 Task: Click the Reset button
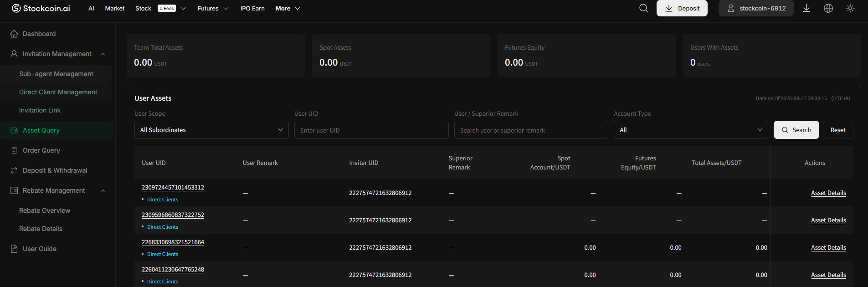[x=838, y=130]
